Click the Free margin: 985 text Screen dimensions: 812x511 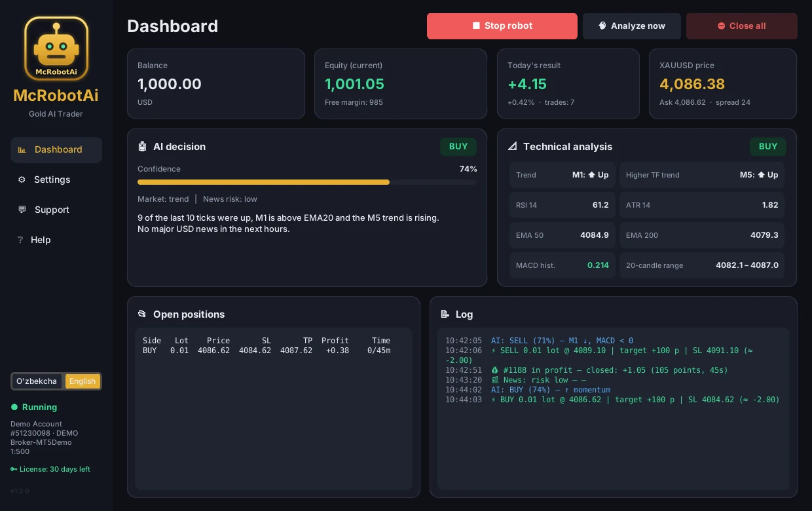354,102
